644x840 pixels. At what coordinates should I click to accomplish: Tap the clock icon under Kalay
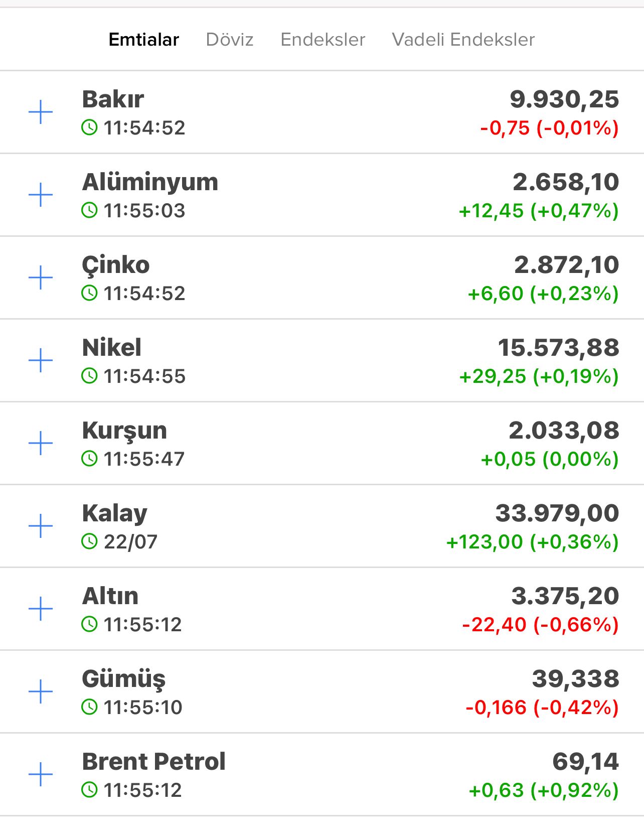pos(89,541)
